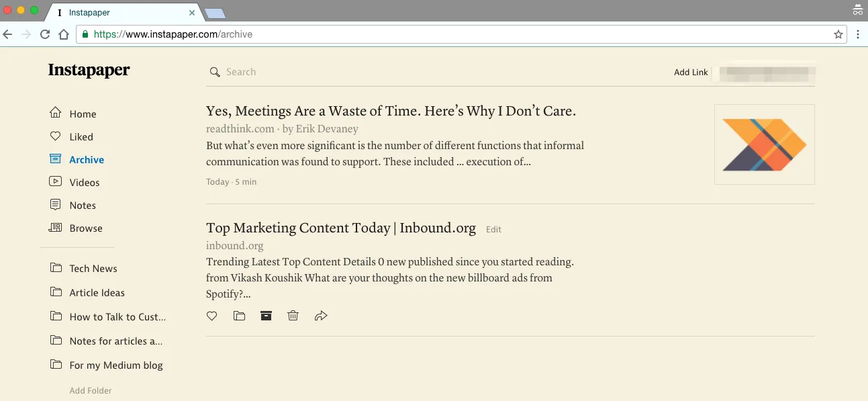Click the browser forward arrow
Screen dimensions: 868x401
click(x=27, y=34)
